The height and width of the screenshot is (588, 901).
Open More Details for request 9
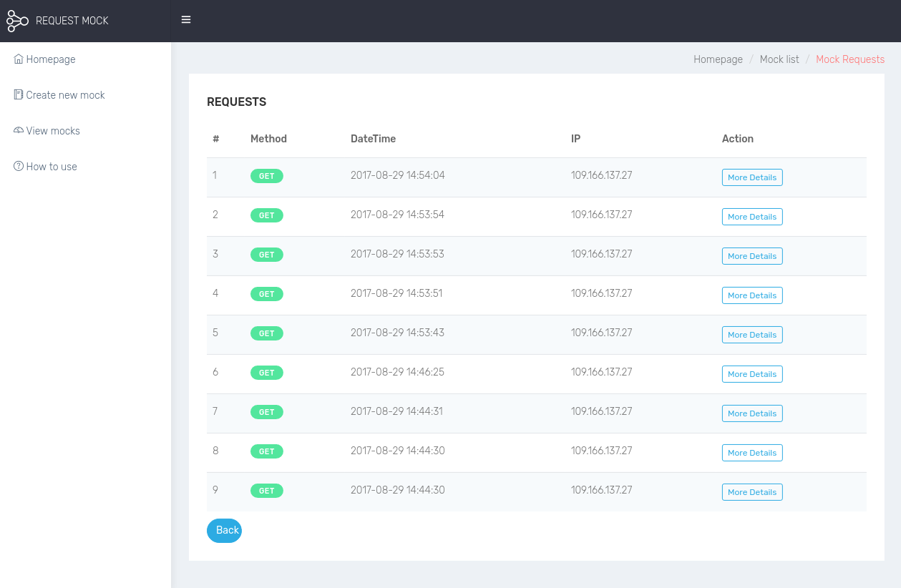coord(752,492)
